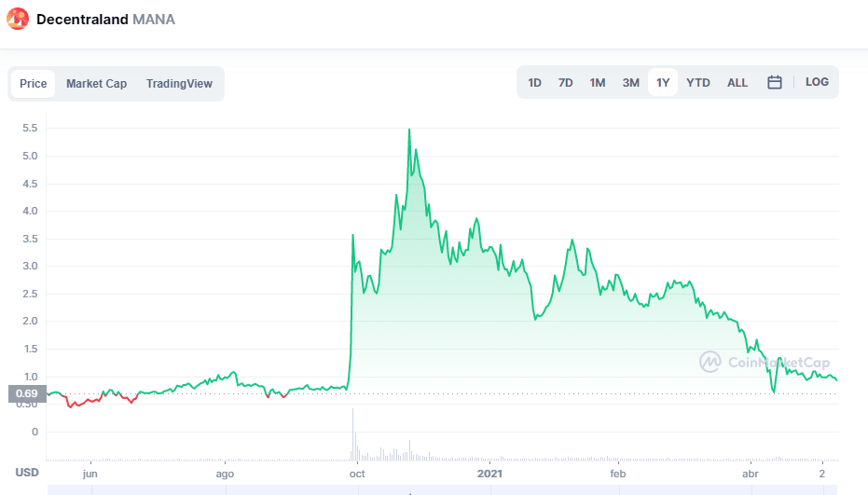Click the chart's highest price peak
This screenshot has height=495, width=868.
pos(409,130)
